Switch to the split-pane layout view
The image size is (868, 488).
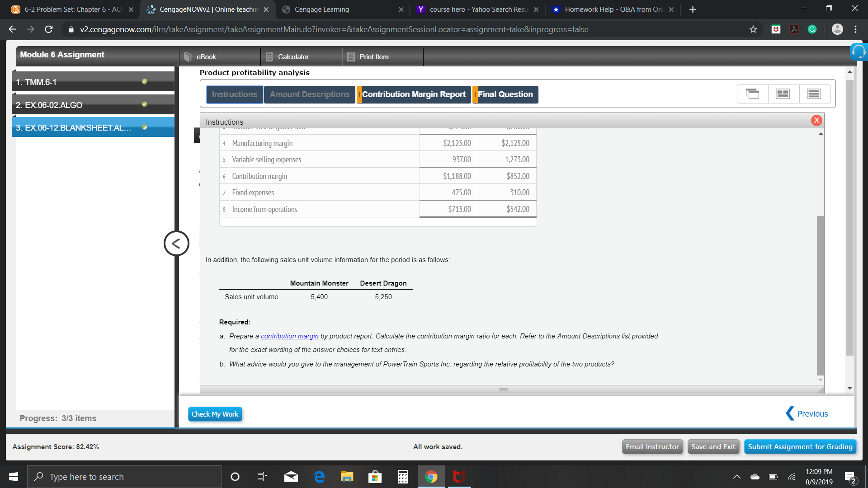point(783,94)
